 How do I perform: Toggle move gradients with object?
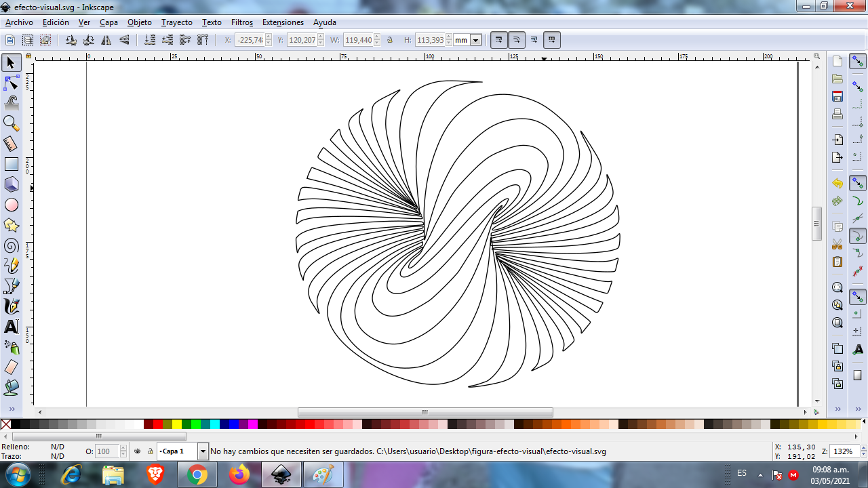pyautogui.click(x=534, y=40)
